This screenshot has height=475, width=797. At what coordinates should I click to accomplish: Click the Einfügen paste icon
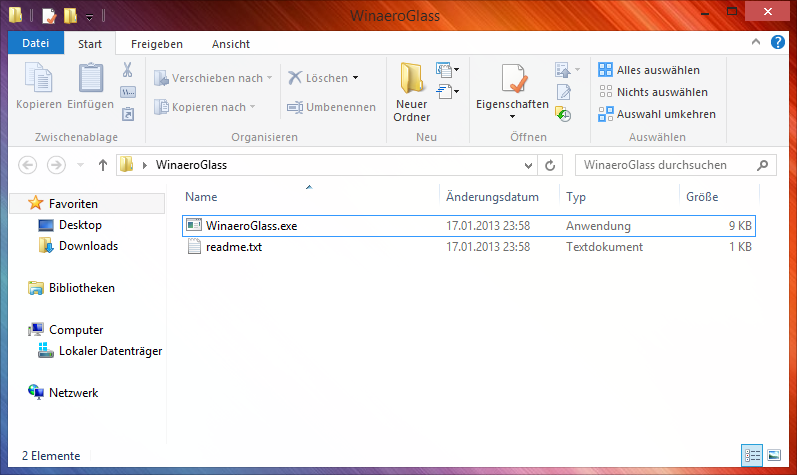(x=90, y=78)
